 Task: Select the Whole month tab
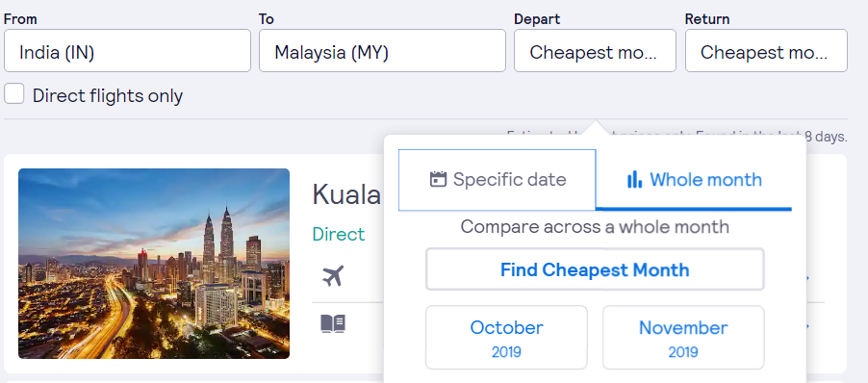coord(694,180)
